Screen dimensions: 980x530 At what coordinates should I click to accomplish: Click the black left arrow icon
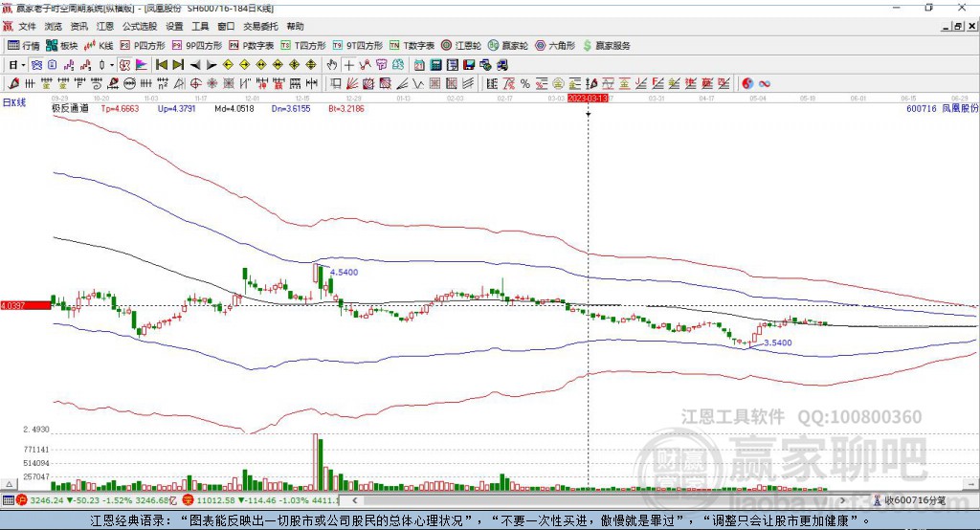[195, 65]
